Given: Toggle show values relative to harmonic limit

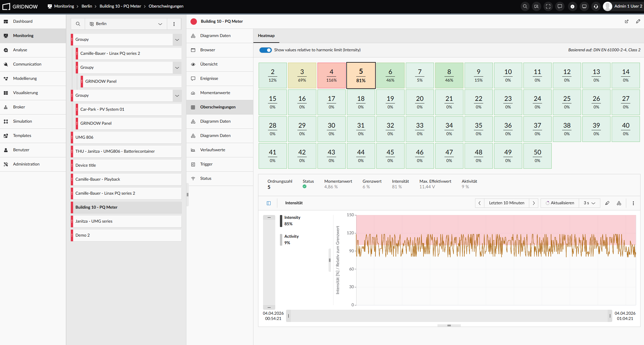Looking at the screenshot, I should pyautogui.click(x=266, y=50).
